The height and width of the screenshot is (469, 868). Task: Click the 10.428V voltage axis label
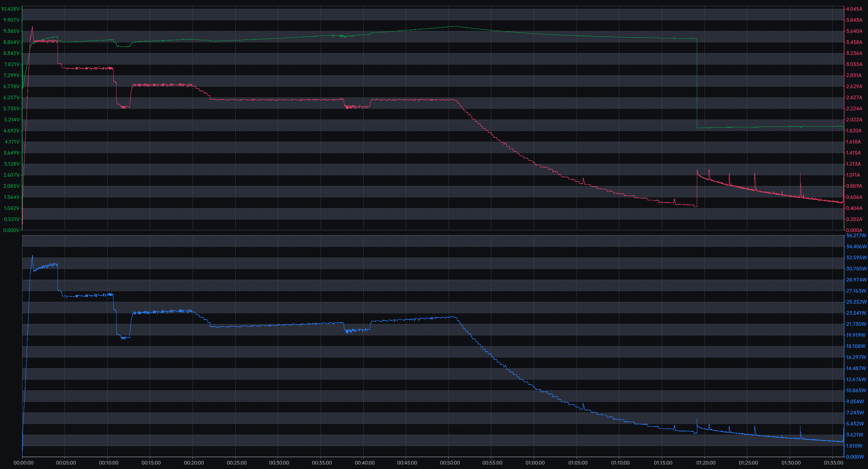click(10, 9)
